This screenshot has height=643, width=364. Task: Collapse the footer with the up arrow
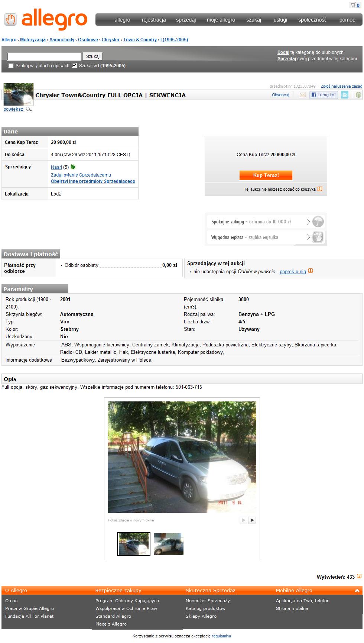(357, 590)
